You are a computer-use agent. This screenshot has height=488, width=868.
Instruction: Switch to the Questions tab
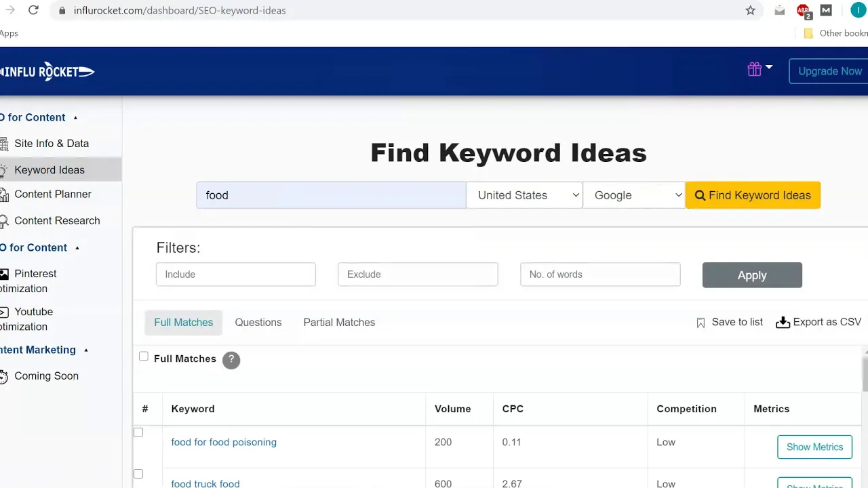(x=258, y=323)
